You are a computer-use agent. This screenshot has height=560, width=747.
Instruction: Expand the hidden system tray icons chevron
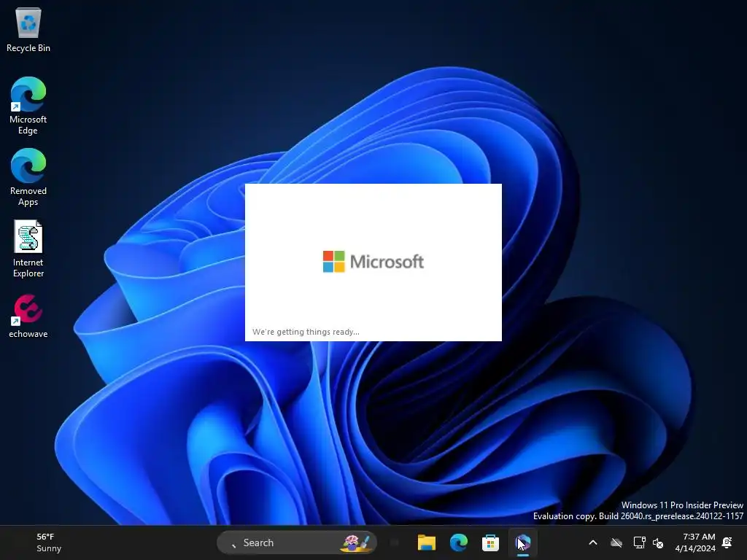pos(593,542)
